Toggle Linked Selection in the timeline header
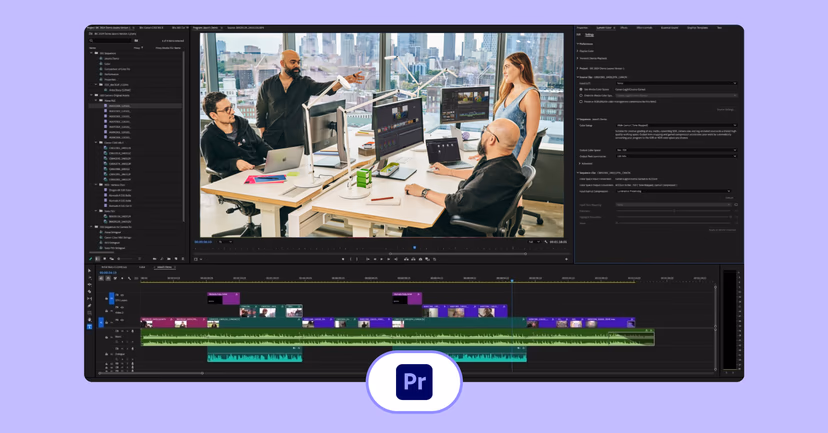Screen dimensions: 828x433 click(115, 278)
